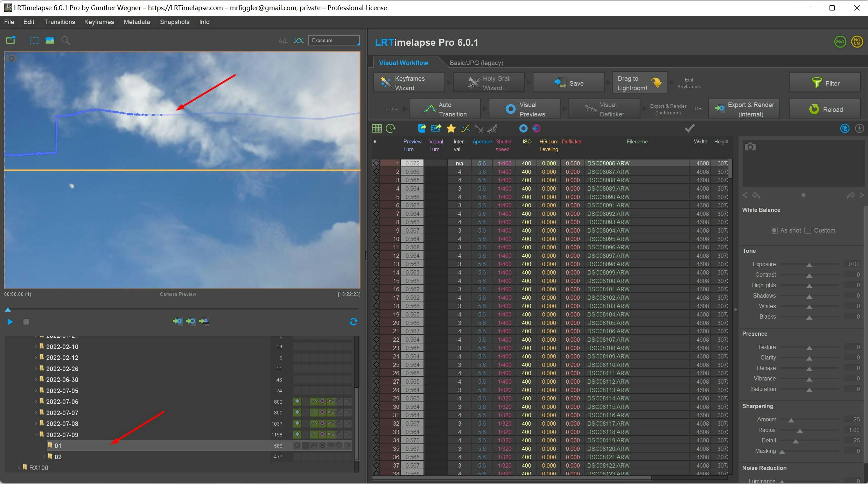This screenshot has height=484, width=868.
Task: Click the blue overlapping squares icon
Action: [x=845, y=128]
